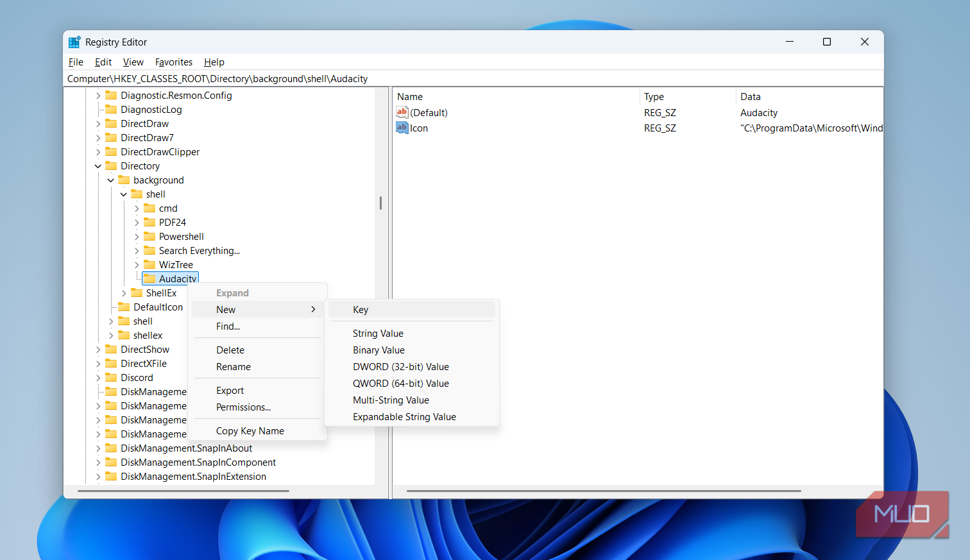The height and width of the screenshot is (560, 970).
Task: Select Copy Key Name in context menu
Action: click(257, 431)
